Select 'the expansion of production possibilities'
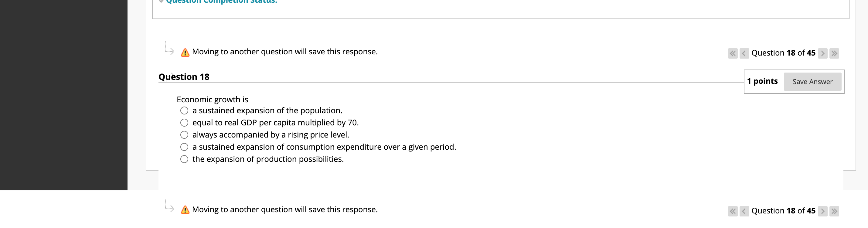868x228 pixels. click(x=184, y=158)
